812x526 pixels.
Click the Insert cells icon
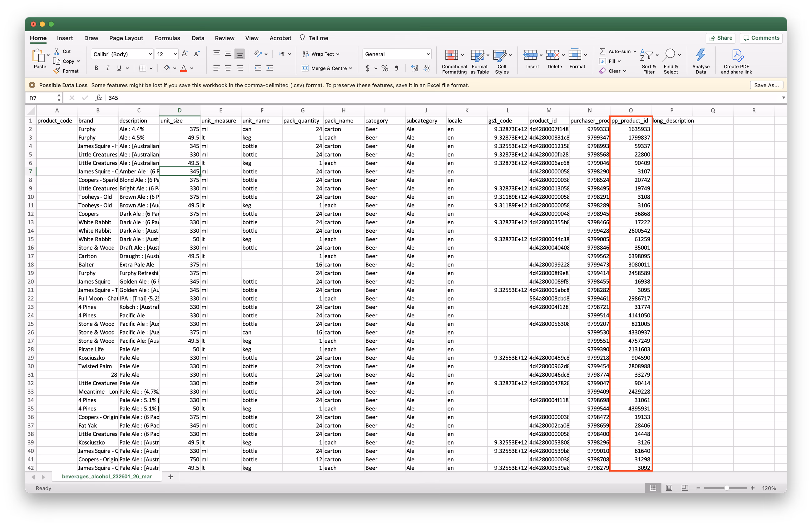click(x=530, y=55)
